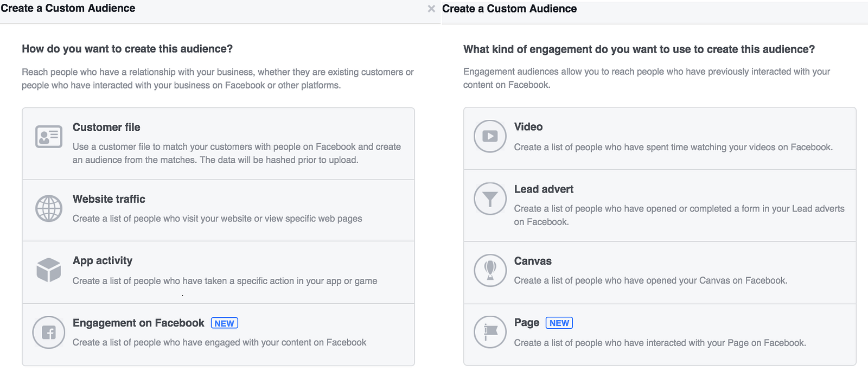Open the Engagement on Facebook title
This screenshot has width=868, height=371.
pos(138,323)
